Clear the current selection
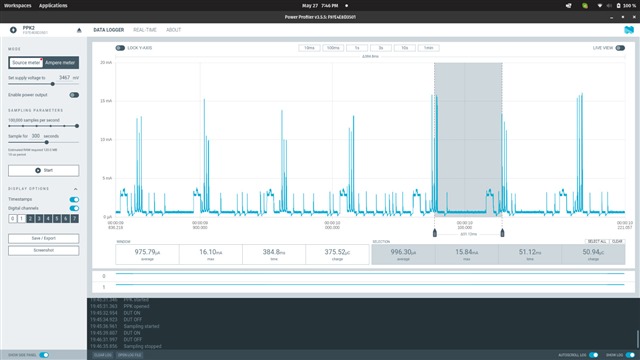640x360 pixels. point(617,242)
